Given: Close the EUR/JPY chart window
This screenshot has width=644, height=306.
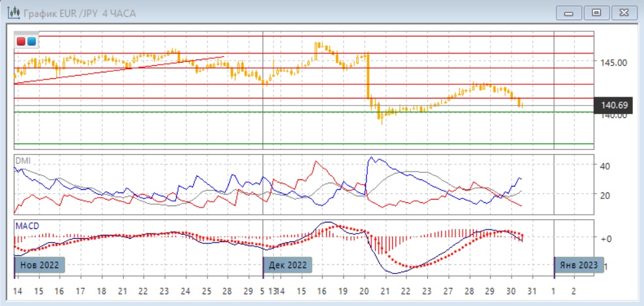Looking at the screenshot, I should tap(622, 12).
